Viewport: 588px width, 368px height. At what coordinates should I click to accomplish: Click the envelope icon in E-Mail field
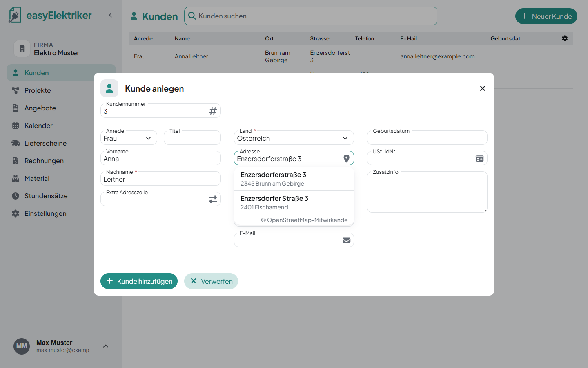[x=346, y=240]
